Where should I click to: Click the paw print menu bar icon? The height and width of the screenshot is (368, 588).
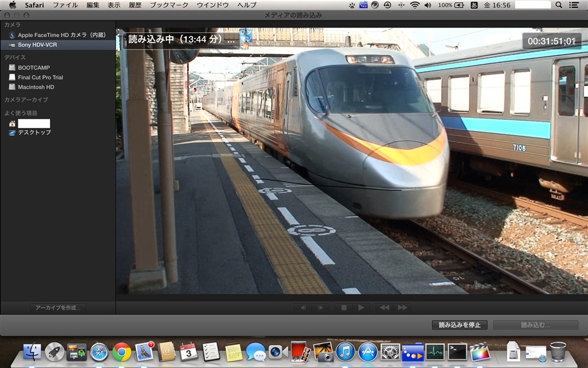[x=352, y=5]
